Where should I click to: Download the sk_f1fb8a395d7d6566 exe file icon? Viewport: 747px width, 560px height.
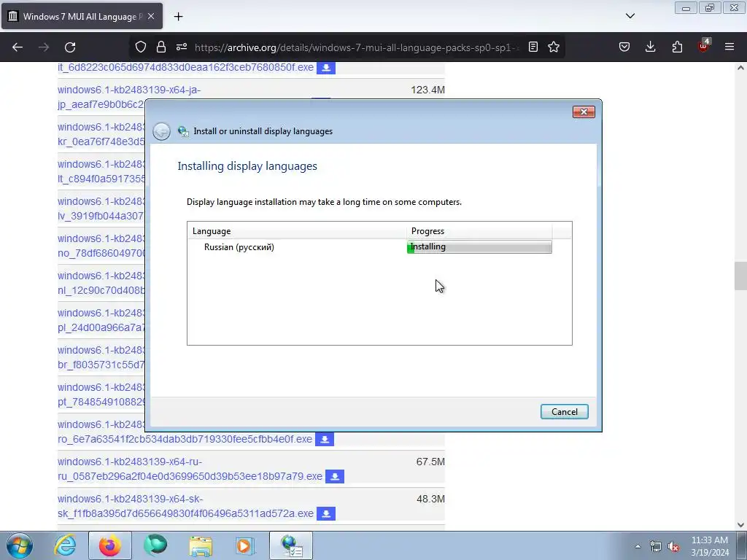tap(326, 513)
